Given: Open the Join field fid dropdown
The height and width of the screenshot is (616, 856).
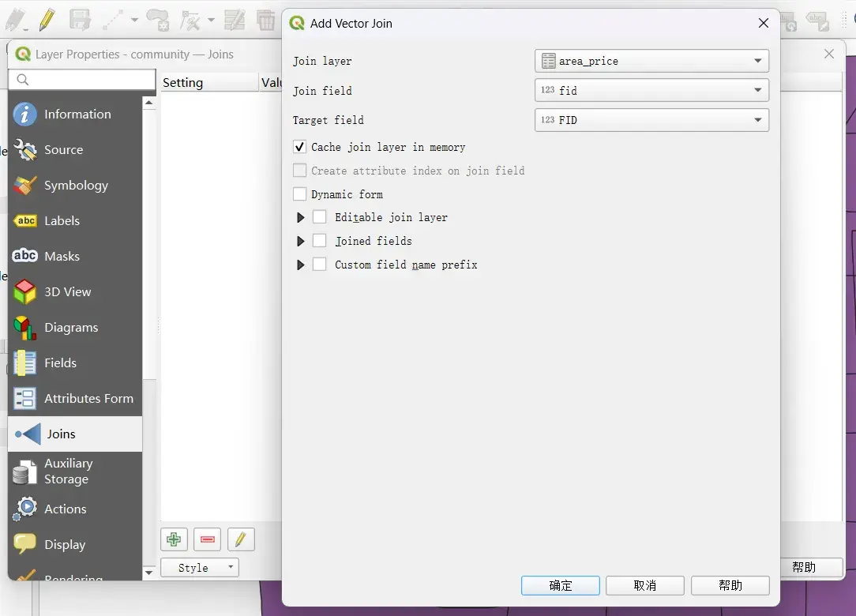Looking at the screenshot, I should coord(651,90).
